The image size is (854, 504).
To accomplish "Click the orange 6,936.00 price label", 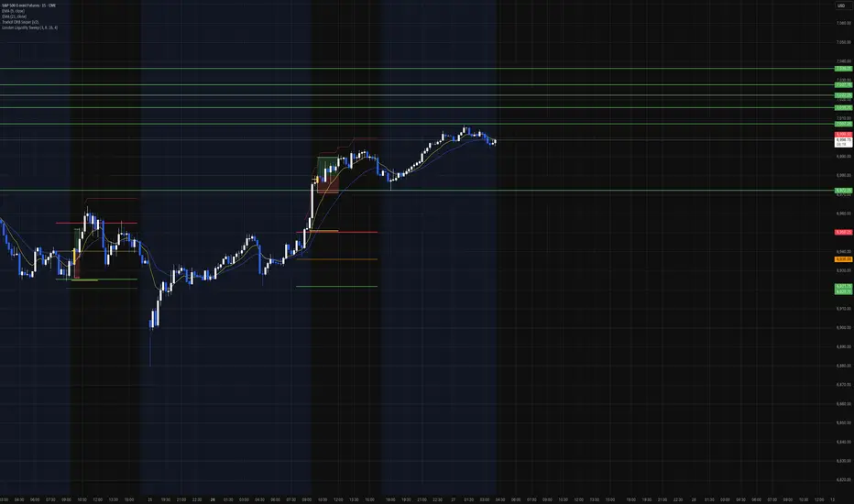I will 843,259.
